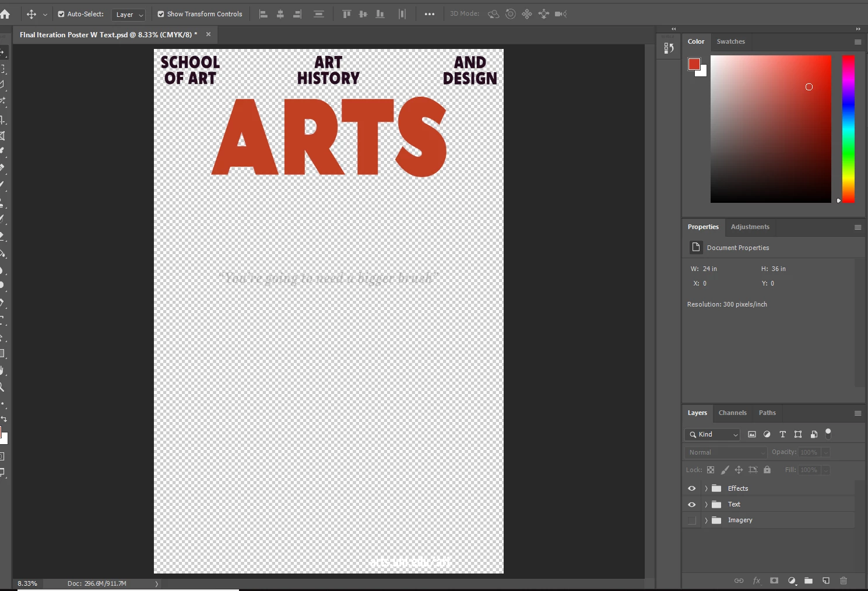Switch to the Adjustments tab
This screenshot has width=868, height=591.
(x=750, y=227)
